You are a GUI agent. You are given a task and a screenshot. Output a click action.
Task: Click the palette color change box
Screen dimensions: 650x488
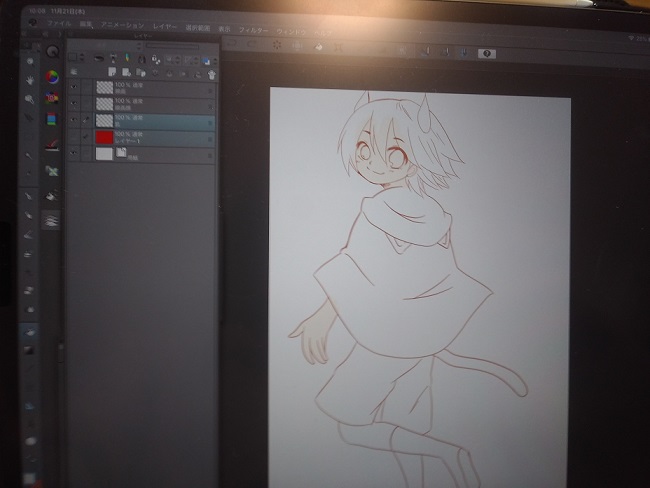click(73, 57)
